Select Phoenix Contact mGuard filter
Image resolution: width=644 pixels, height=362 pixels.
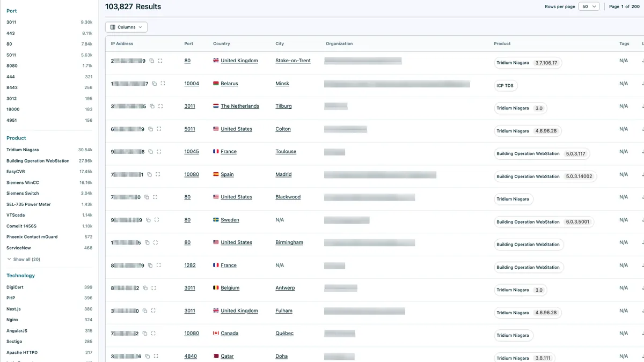(49, 237)
